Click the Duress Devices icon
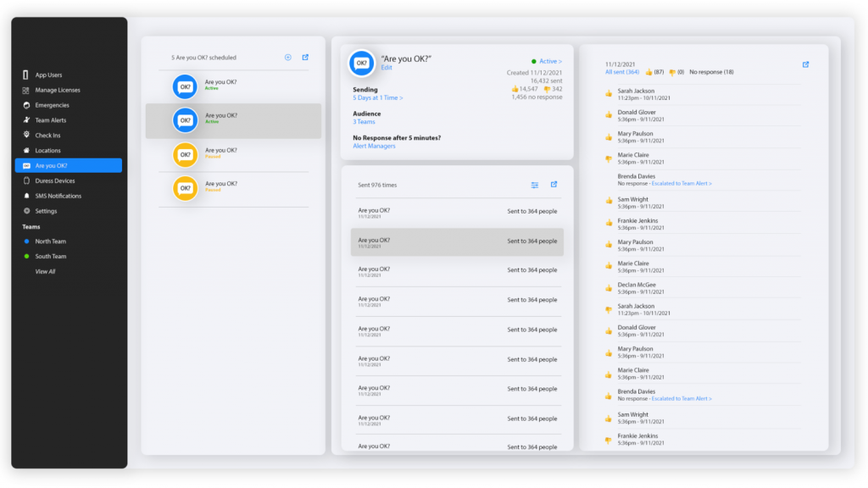This screenshot has width=868, height=488. 26,181
